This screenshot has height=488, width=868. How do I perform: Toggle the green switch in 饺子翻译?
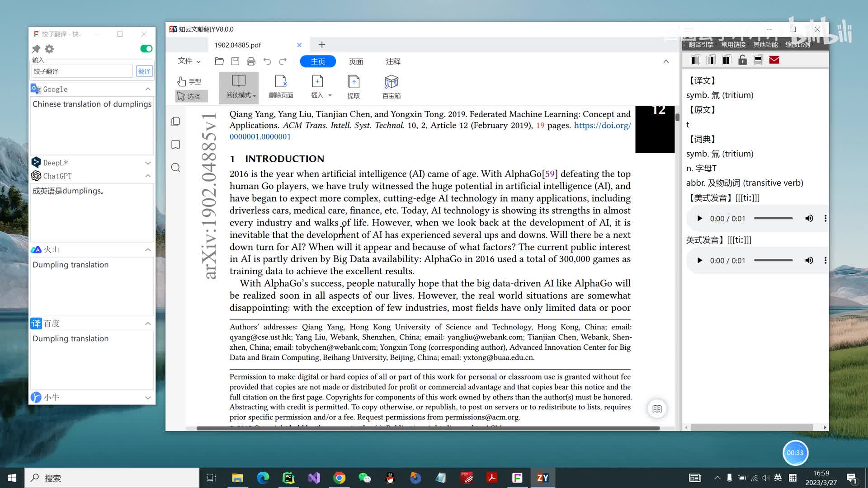146,49
